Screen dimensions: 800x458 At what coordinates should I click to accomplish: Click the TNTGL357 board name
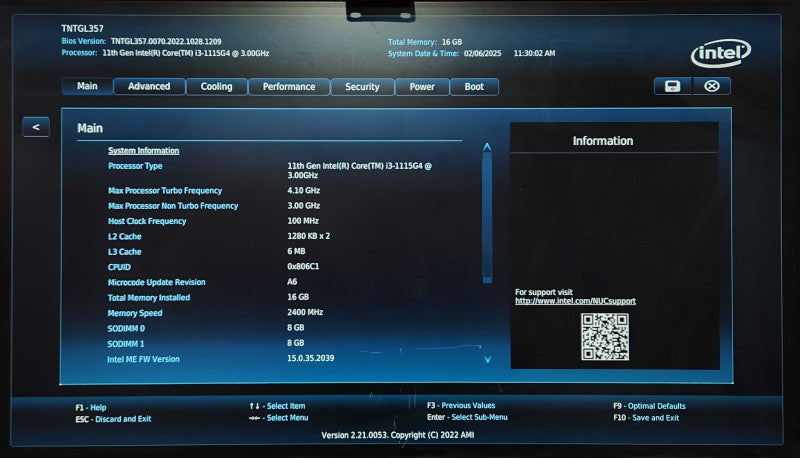coord(82,29)
